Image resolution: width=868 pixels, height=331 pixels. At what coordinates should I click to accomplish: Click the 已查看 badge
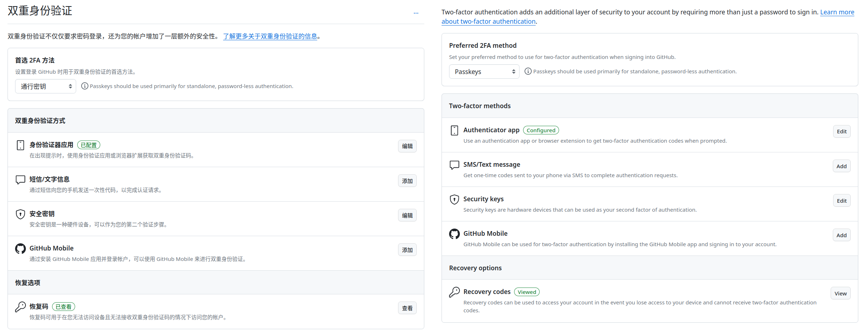coord(64,307)
